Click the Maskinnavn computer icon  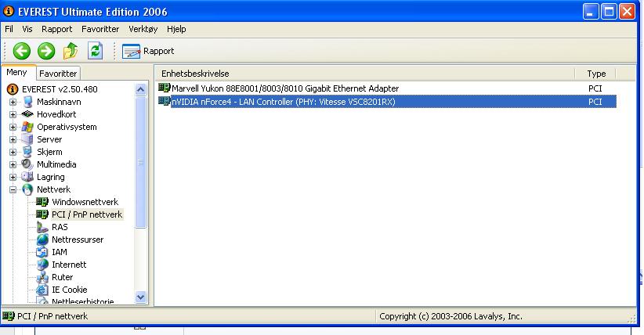[27, 102]
